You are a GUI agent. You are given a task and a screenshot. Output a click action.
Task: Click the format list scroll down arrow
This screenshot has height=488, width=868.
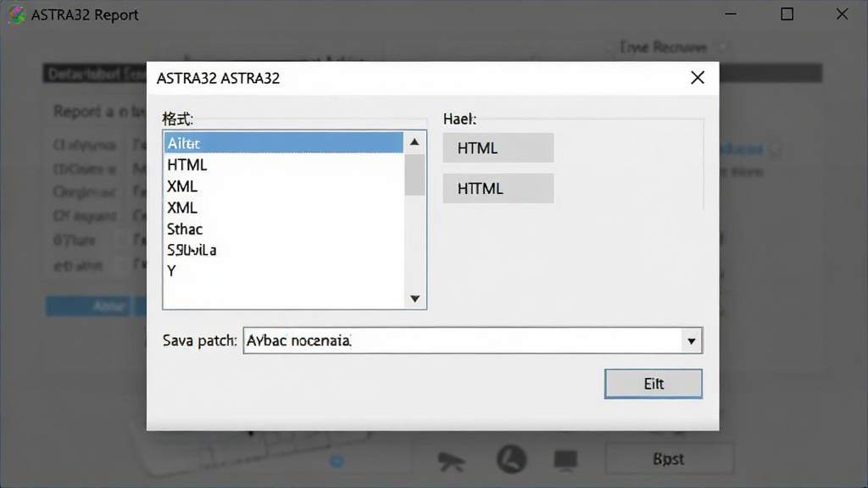(415, 299)
